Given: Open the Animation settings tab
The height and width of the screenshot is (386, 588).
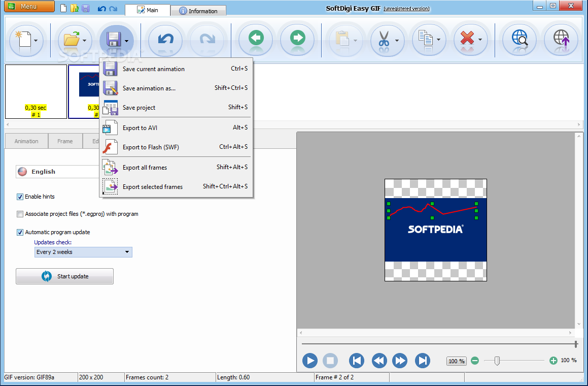Looking at the screenshot, I should click(x=26, y=141).
